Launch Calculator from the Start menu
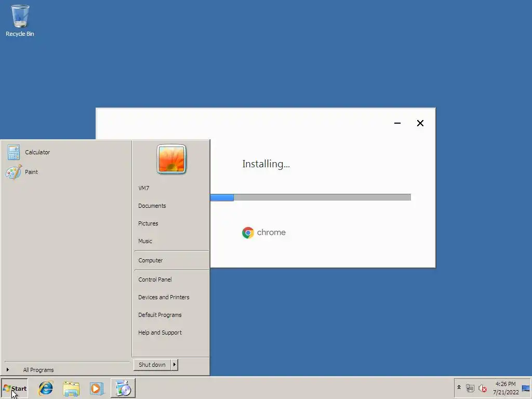The width and height of the screenshot is (532, 399). pyautogui.click(x=66, y=152)
